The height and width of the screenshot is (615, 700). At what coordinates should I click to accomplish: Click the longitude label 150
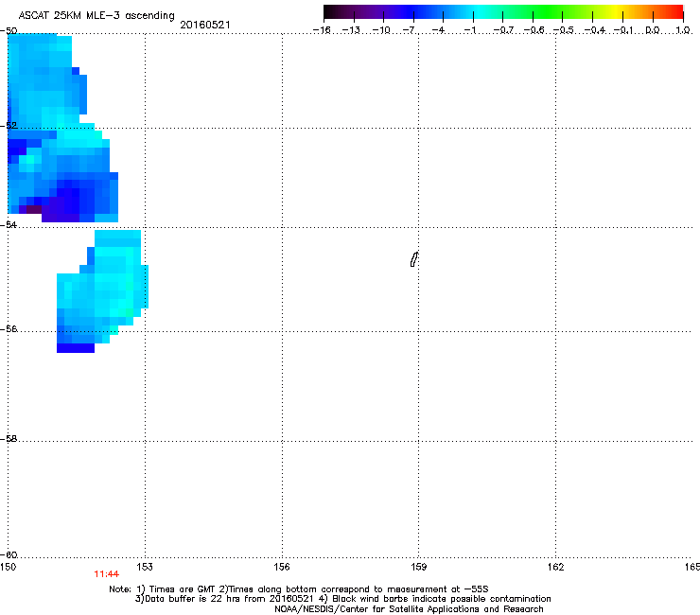pyautogui.click(x=8, y=567)
